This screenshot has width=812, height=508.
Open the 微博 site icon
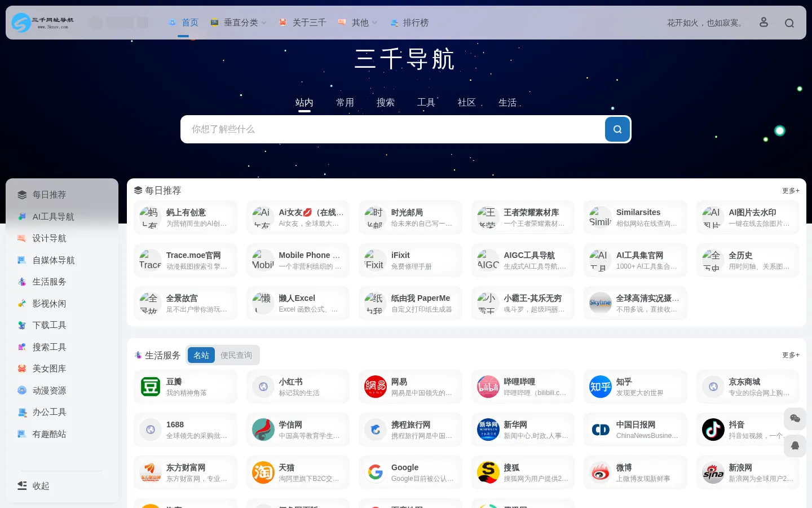601,472
